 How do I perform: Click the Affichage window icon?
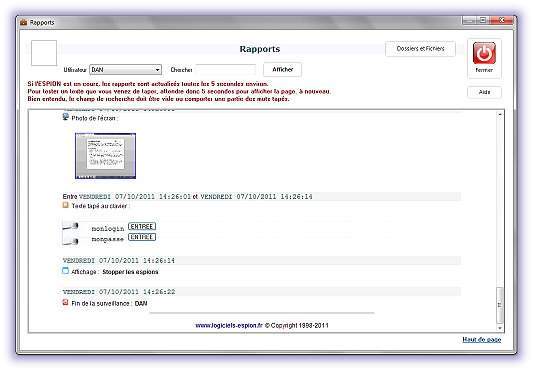(x=66, y=271)
